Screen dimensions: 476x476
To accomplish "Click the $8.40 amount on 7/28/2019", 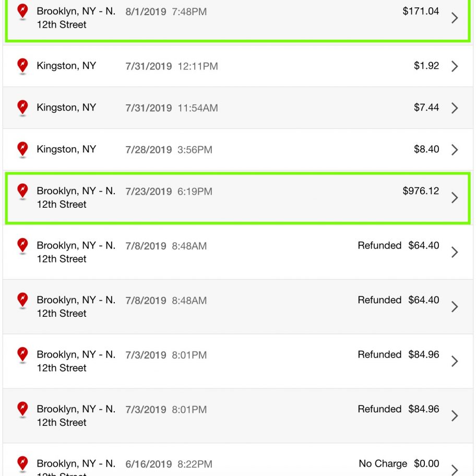I will 426,149.
